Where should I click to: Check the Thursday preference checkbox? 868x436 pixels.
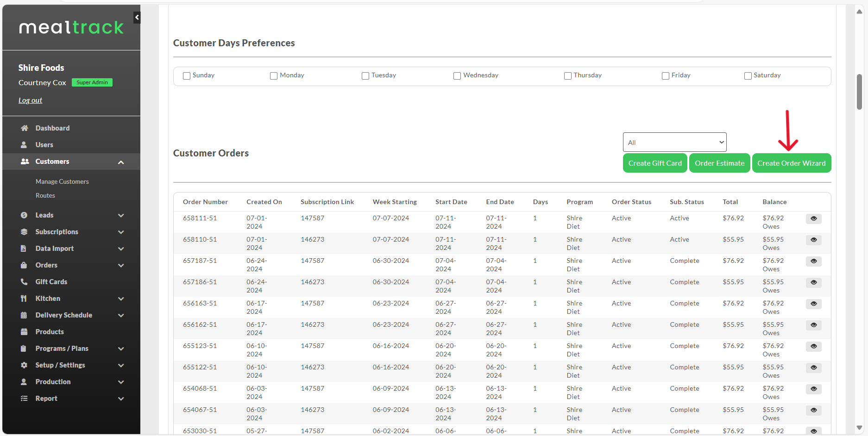coord(568,76)
